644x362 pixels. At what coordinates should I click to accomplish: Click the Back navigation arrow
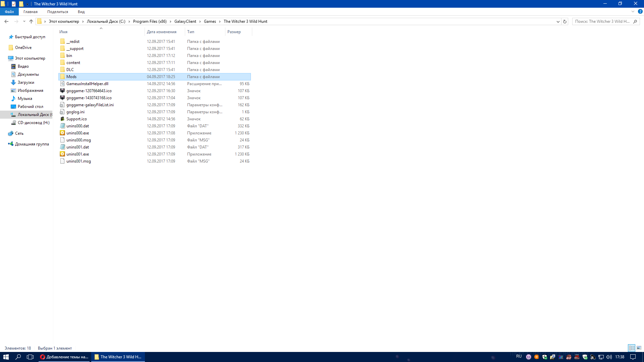[6, 21]
